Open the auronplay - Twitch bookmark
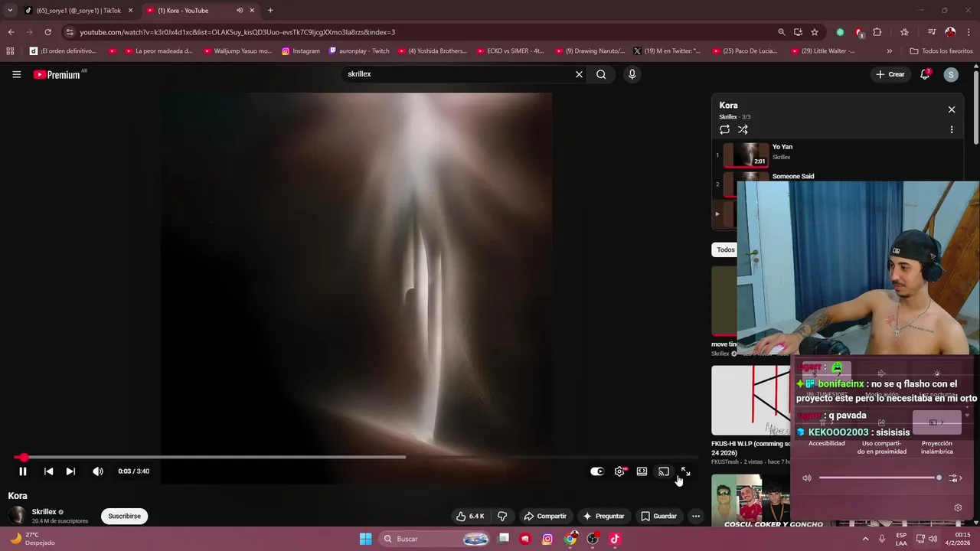The image size is (980, 551). (359, 51)
